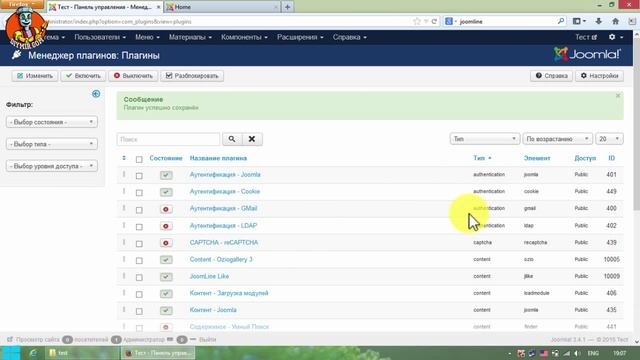Disable JoomLine Like status icon

(166, 277)
